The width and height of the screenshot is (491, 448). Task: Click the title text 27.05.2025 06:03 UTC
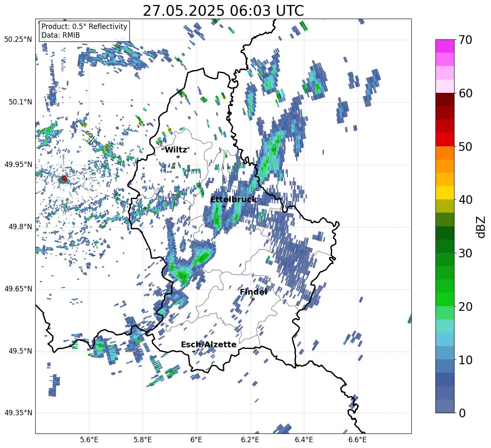[x=223, y=11]
